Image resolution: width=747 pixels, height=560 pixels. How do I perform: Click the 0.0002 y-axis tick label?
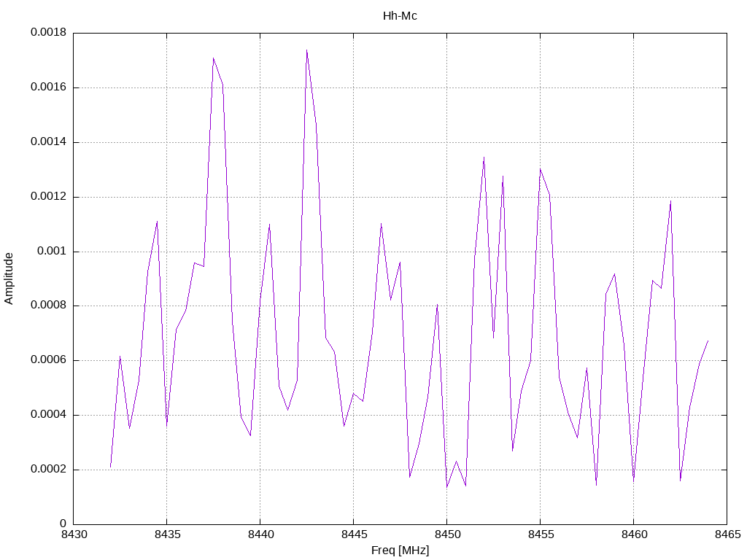pyautogui.click(x=48, y=469)
